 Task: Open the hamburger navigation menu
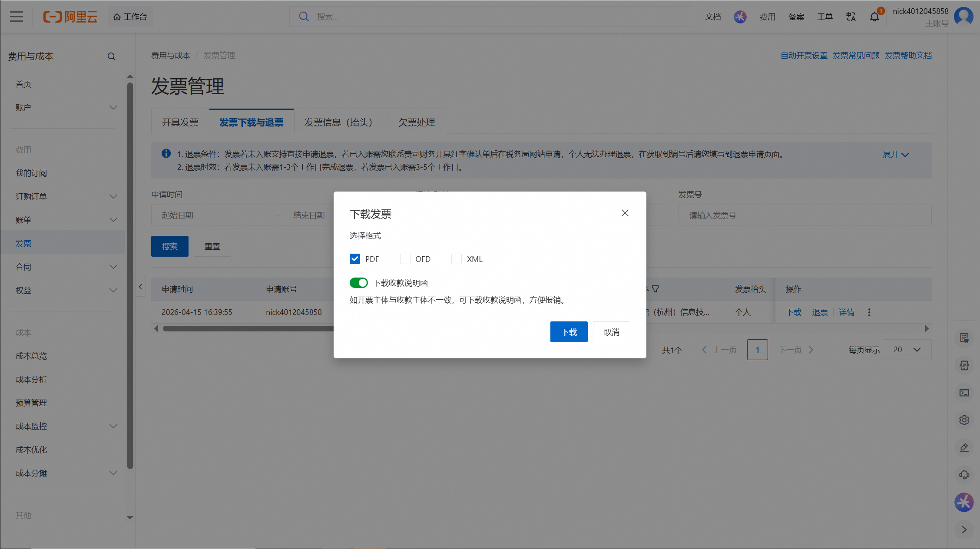pos(17,17)
